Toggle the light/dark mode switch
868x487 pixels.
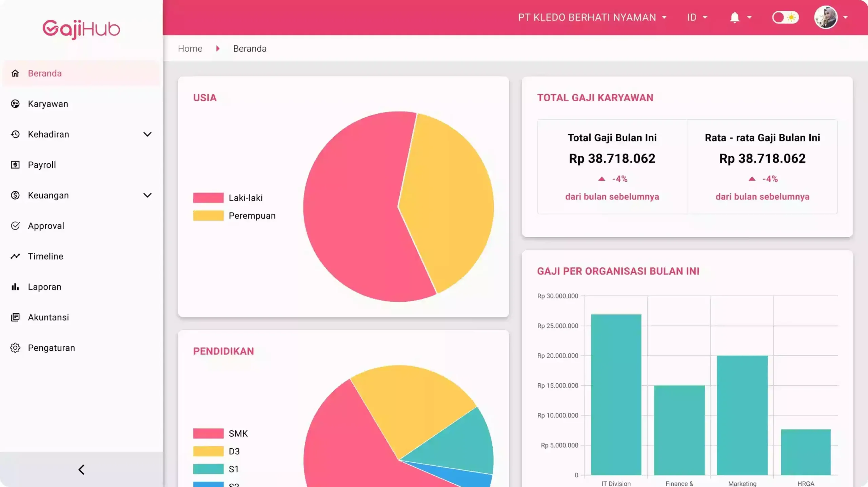(785, 17)
